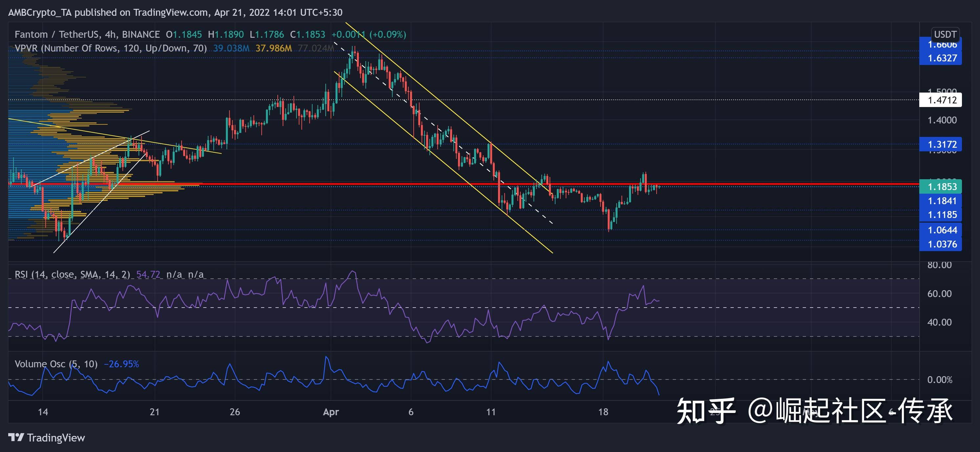This screenshot has height=452, width=980.
Task: Click the green 1.1853 current price label
Action: [x=940, y=186]
